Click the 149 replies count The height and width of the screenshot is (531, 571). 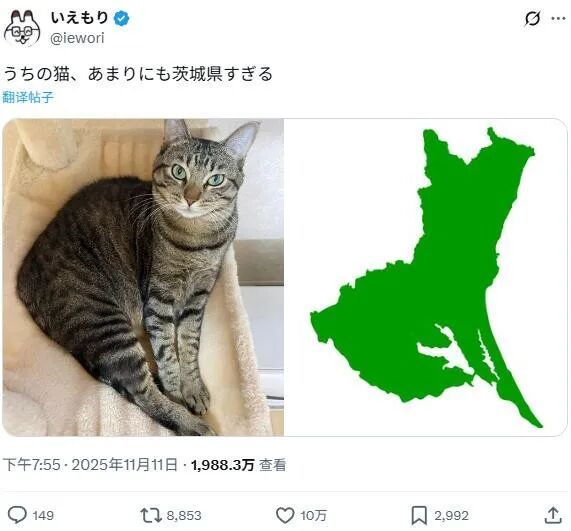pos(43,515)
